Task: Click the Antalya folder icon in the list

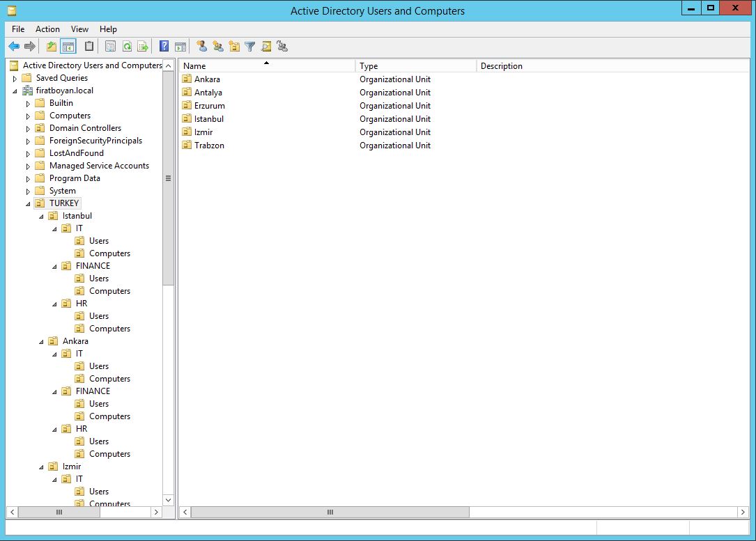Action: (187, 92)
